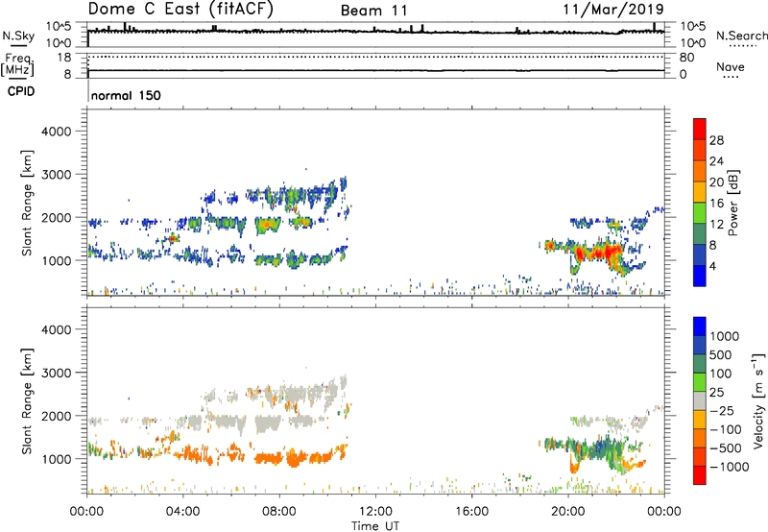Image resolution: width=768 pixels, height=532 pixels.
Task: Click the "Slant Range [km]" label of velocity panel
Action: pyautogui.click(x=27, y=401)
